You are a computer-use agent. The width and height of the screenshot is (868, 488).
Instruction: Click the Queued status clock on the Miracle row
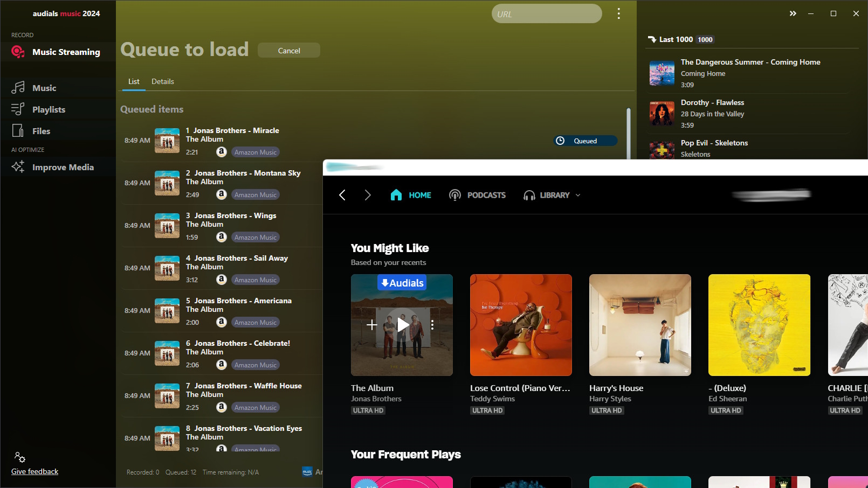[x=560, y=141]
